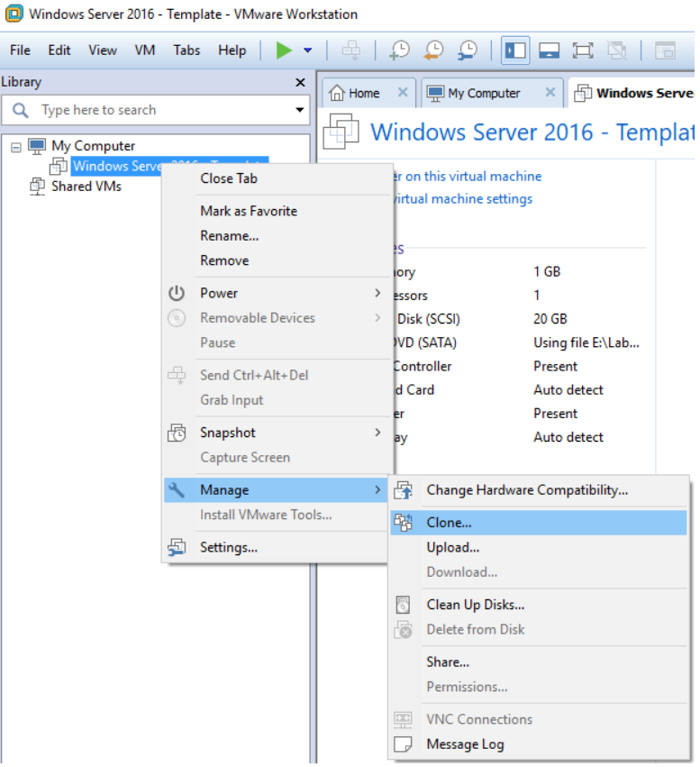Toggle the Show Library sidebar icon
The height and width of the screenshot is (767, 700).
click(515, 50)
